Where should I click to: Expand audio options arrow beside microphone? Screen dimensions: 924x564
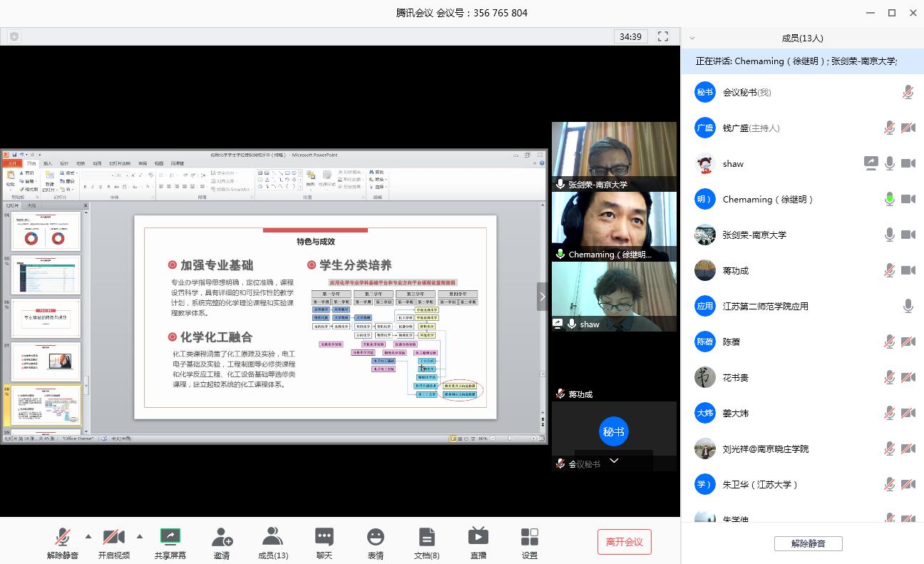(x=88, y=536)
